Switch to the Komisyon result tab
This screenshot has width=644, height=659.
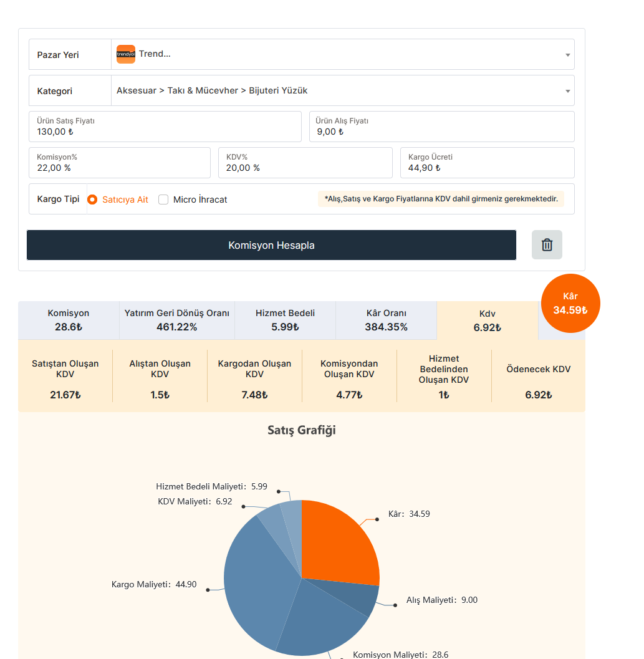(69, 320)
